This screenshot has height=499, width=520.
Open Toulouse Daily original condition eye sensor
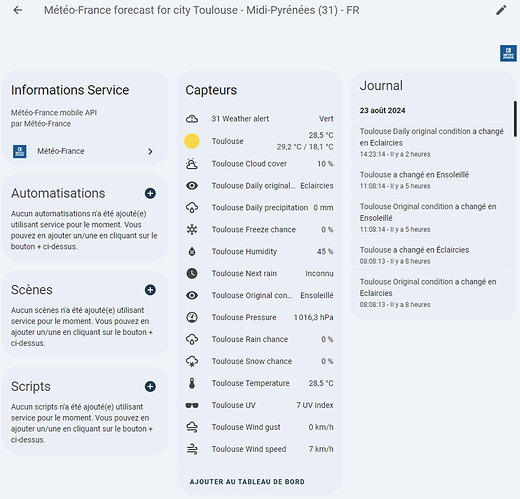click(259, 186)
